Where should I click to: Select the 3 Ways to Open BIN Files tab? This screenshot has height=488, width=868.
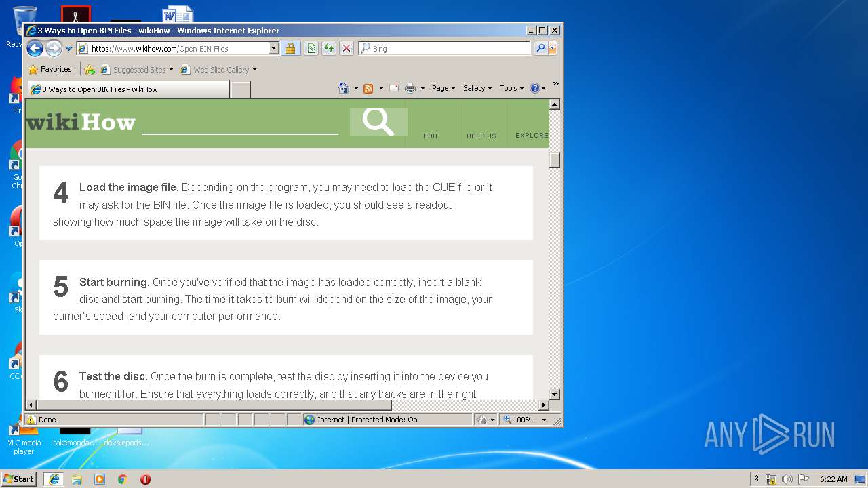(x=127, y=89)
